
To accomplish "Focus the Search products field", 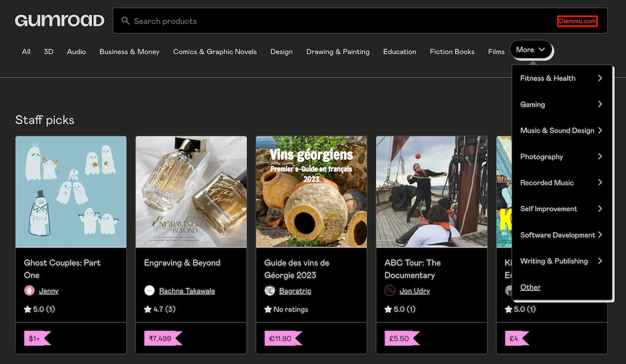I will point(360,21).
